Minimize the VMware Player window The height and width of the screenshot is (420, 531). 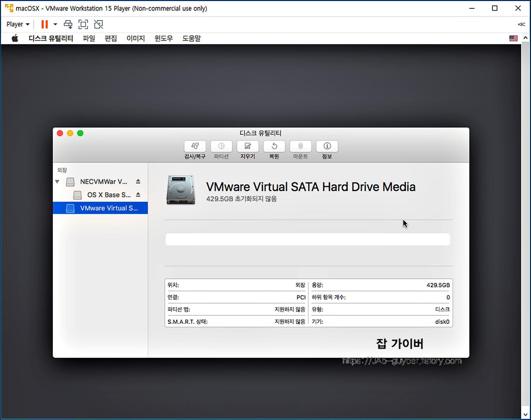click(x=472, y=8)
